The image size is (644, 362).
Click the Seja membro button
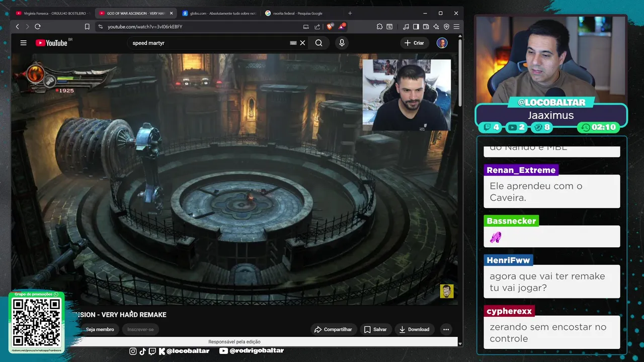(x=100, y=329)
